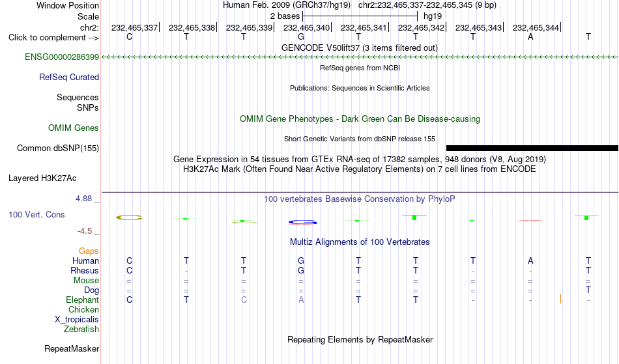Image resolution: width=619 pixels, height=364 pixels.
Task: Select the Zebrafish species label
Action: coord(81,329)
